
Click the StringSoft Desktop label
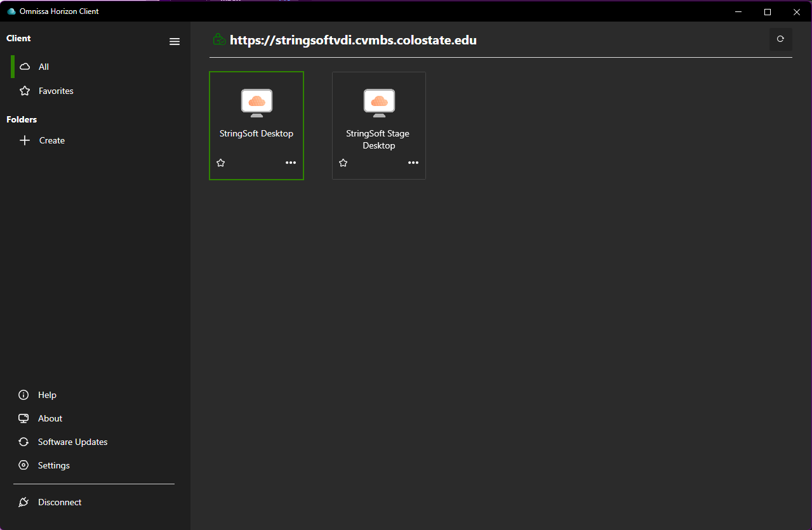tap(256, 133)
